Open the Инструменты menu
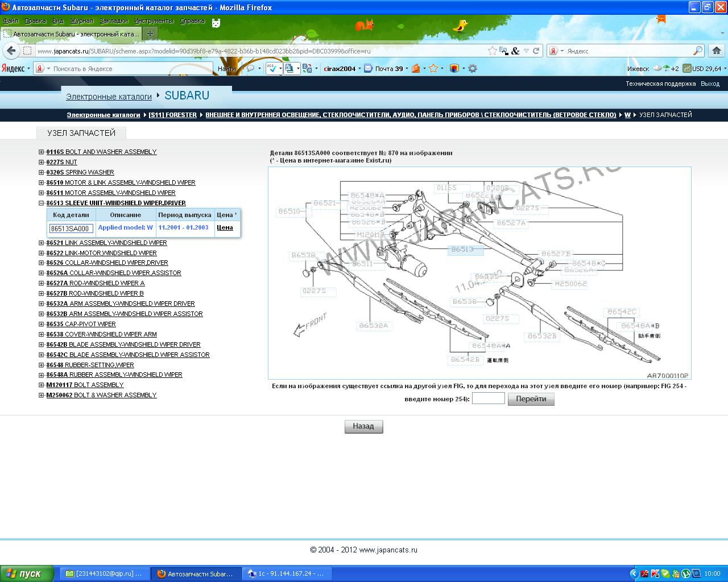728x582 pixels. click(x=154, y=21)
